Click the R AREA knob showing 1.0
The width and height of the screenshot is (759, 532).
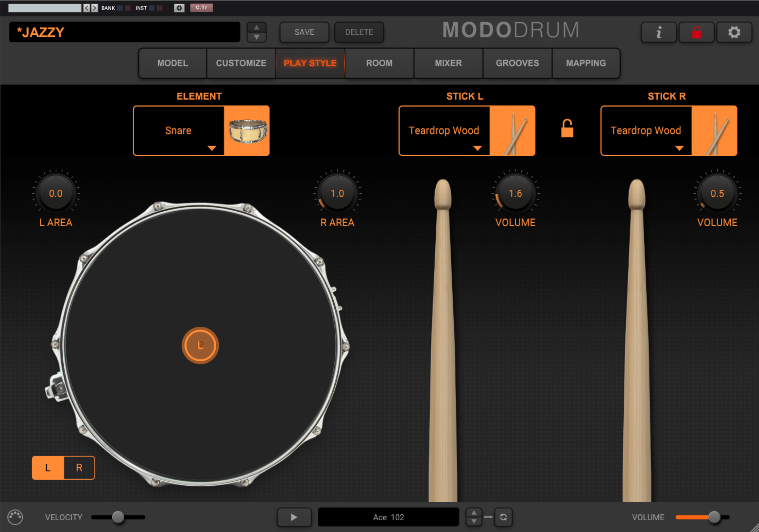337,193
